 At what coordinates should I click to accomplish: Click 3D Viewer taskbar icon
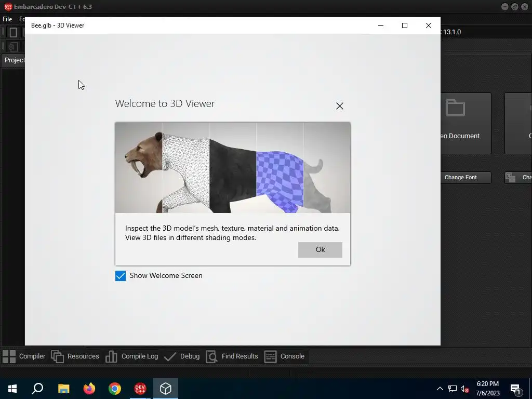[x=166, y=389]
